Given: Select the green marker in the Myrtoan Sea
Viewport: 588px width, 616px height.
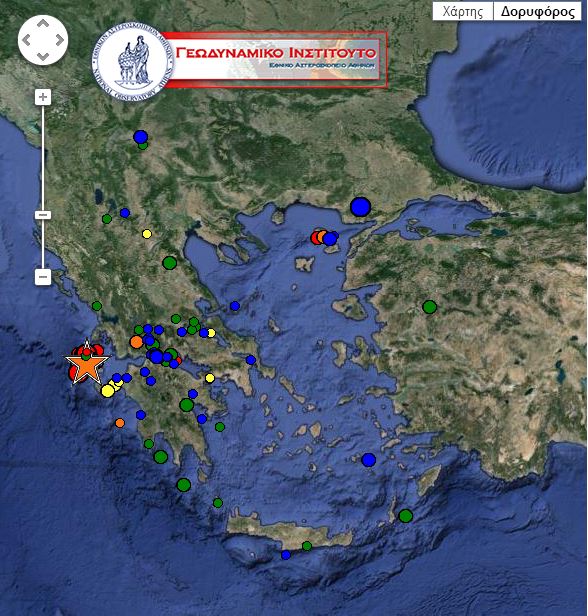Looking at the screenshot, I should click(220, 427).
